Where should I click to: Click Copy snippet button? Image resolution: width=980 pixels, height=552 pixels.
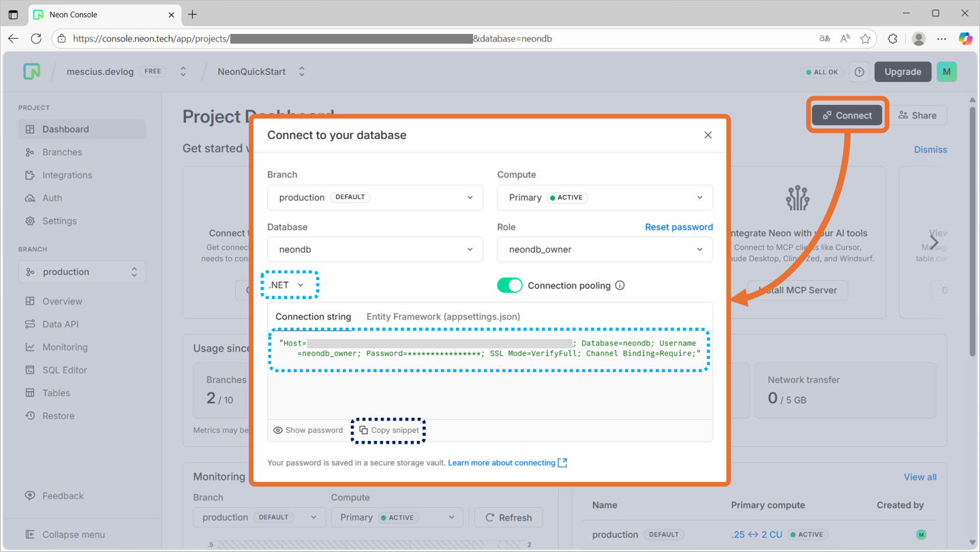point(389,430)
